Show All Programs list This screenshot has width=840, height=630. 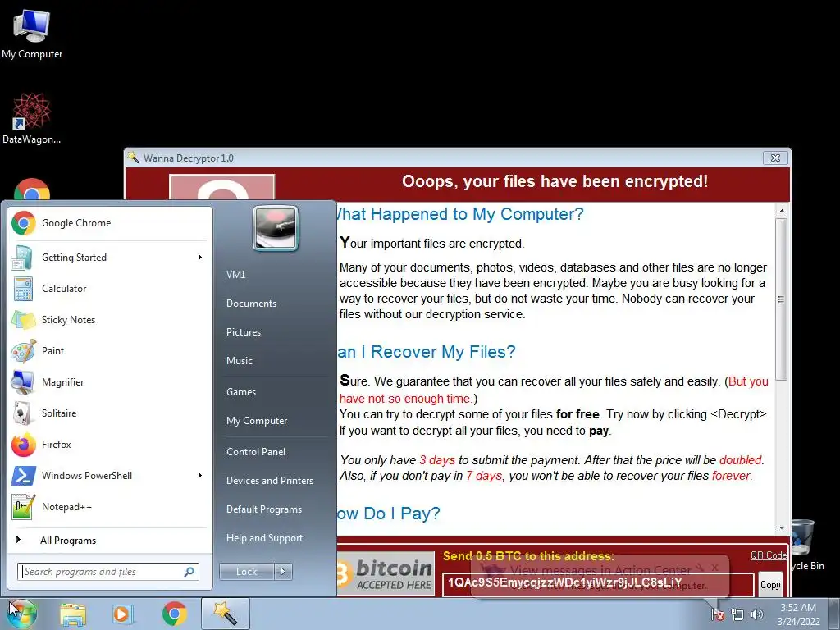pyautogui.click(x=109, y=540)
